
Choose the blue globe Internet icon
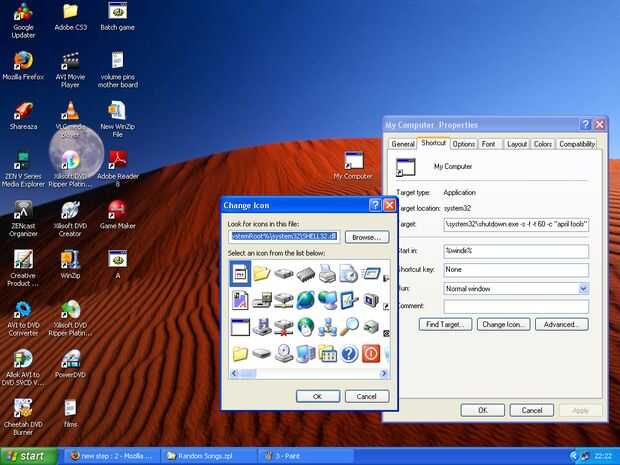click(x=306, y=300)
